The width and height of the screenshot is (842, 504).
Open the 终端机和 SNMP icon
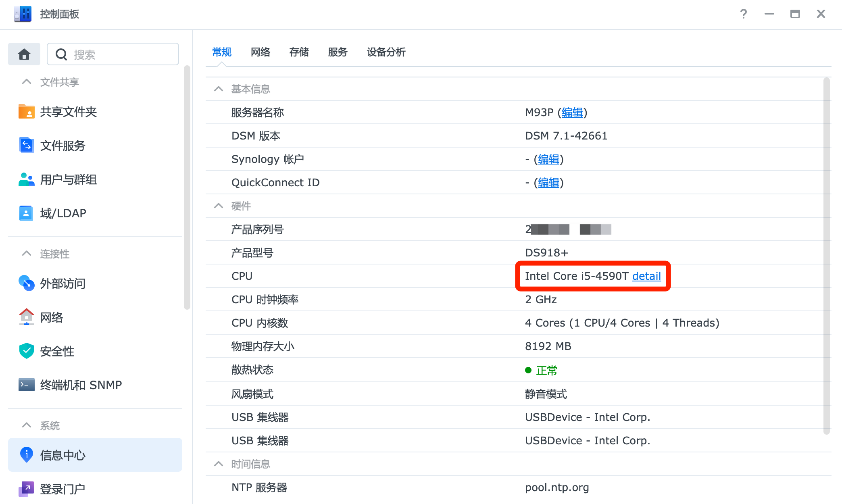point(27,385)
